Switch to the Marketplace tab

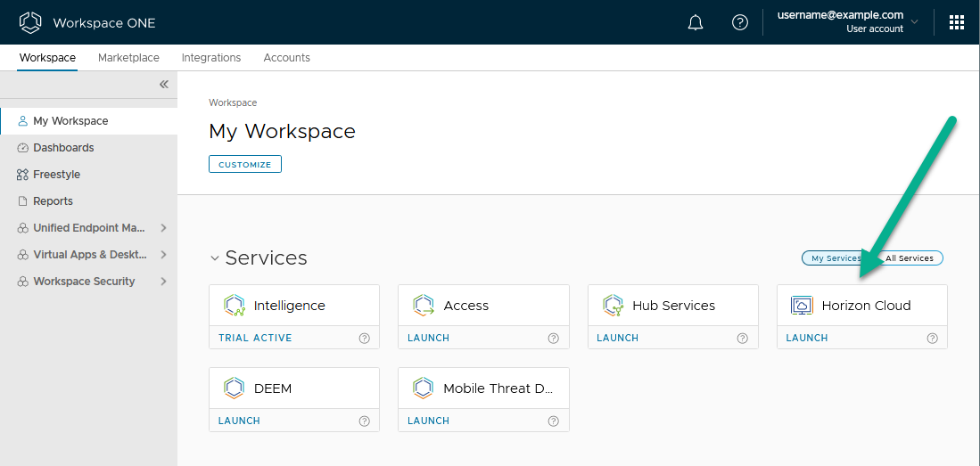tap(128, 57)
